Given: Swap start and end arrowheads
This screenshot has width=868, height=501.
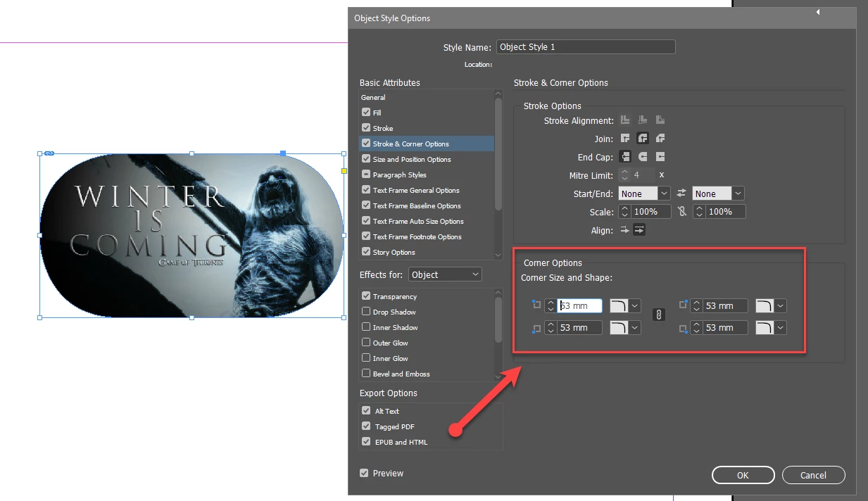Looking at the screenshot, I should click(681, 194).
